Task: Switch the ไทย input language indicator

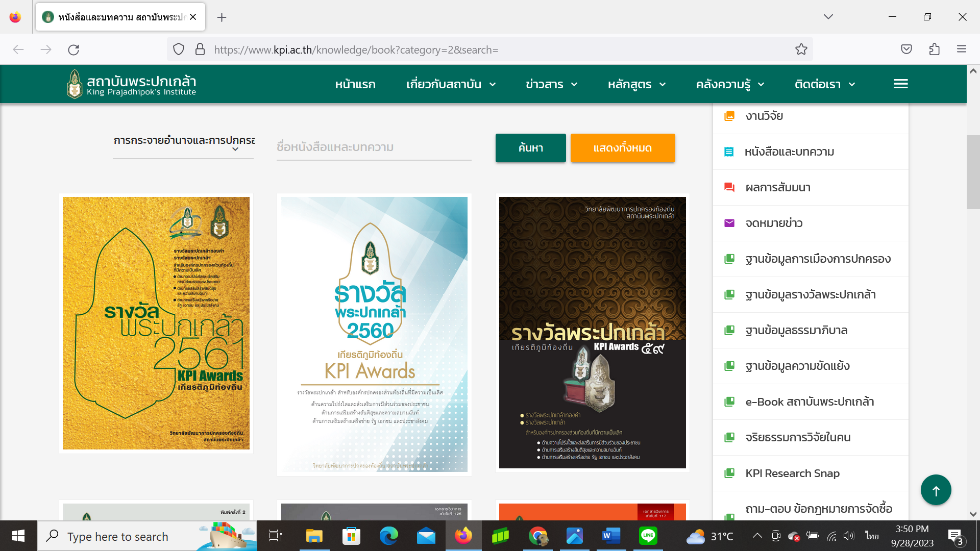Action: 872,536
